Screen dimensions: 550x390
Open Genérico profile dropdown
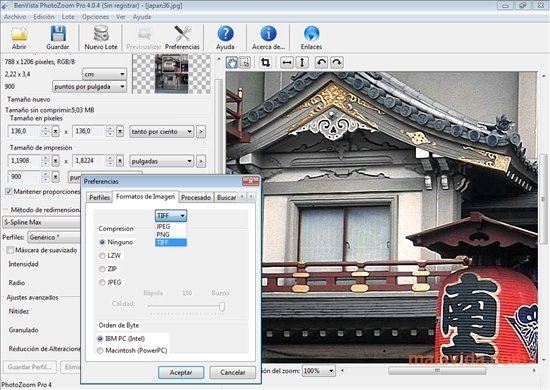tap(54, 237)
